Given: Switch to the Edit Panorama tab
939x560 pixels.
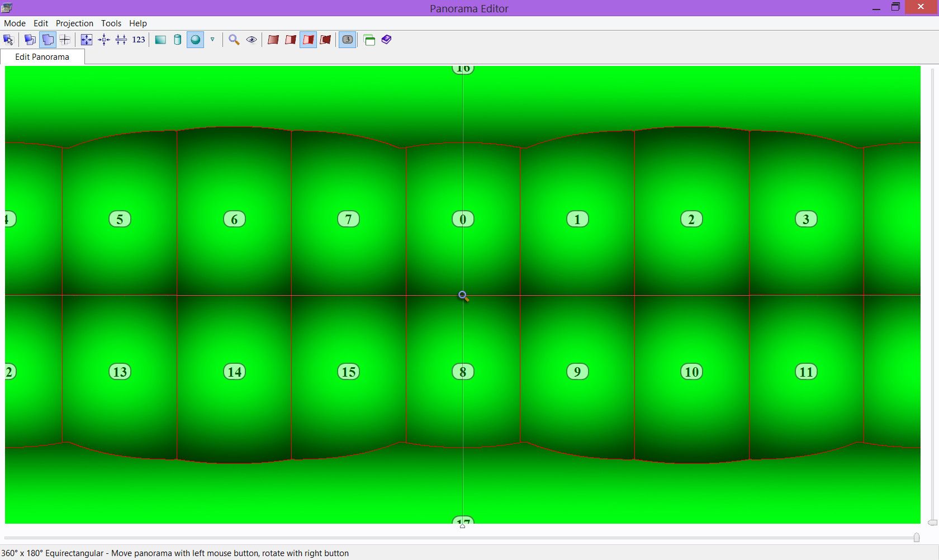Looking at the screenshot, I should 42,57.
